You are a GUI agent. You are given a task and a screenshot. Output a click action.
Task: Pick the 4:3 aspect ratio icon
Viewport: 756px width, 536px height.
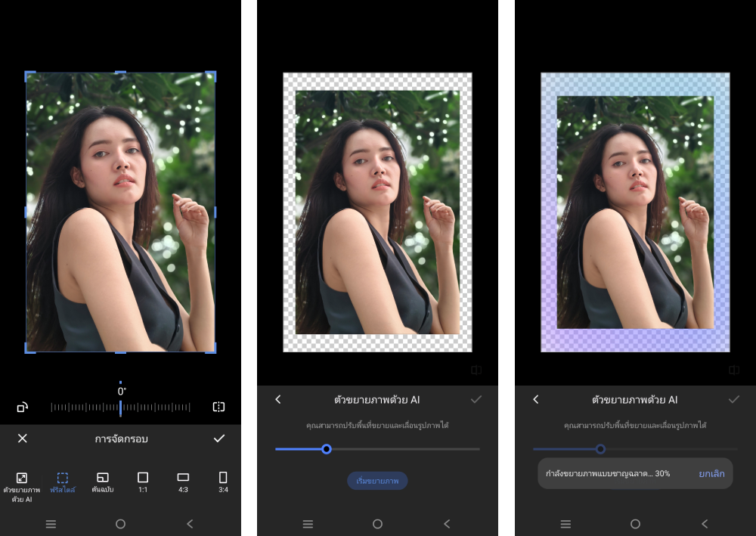(x=183, y=482)
